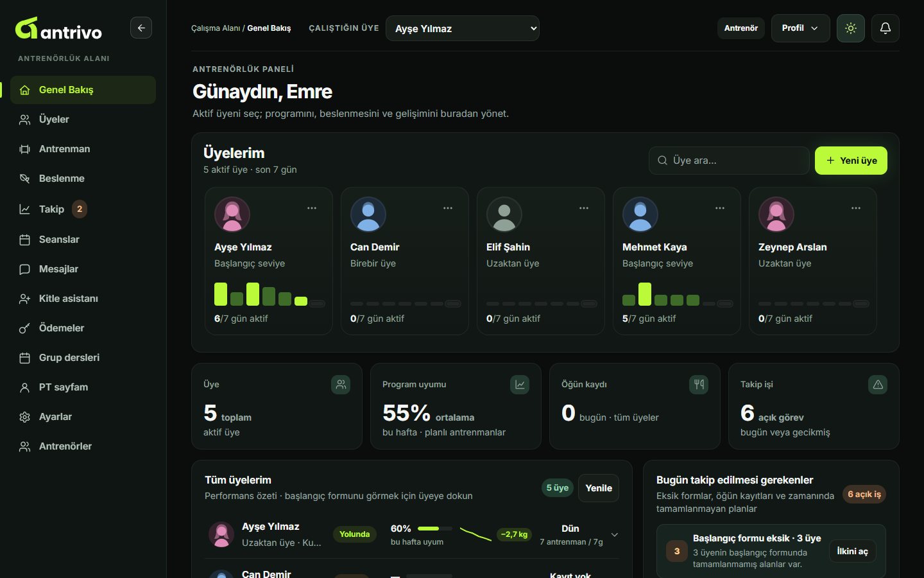Image resolution: width=924 pixels, height=578 pixels.
Task: Open options menu for Elif Şahin card
Action: click(x=584, y=208)
